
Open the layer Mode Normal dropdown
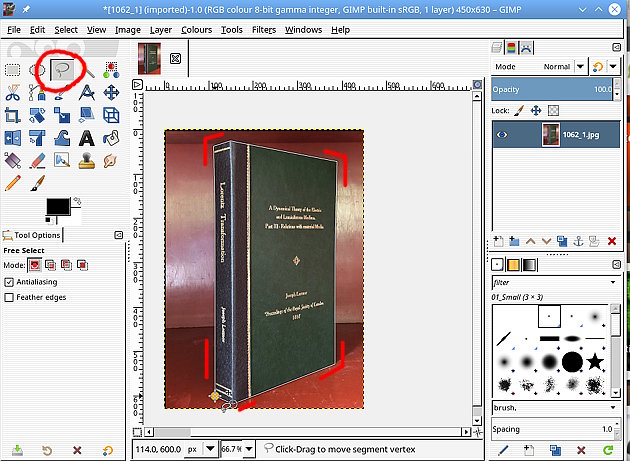pos(539,67)
